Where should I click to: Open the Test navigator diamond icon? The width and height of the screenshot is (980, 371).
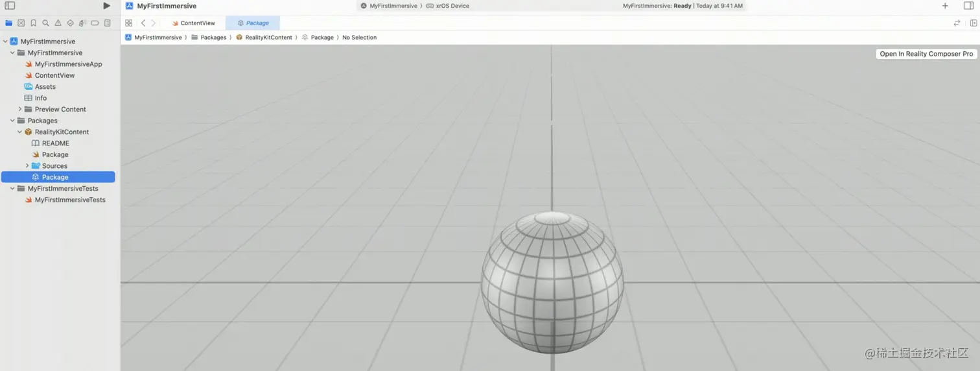click(x=71, y=23)
